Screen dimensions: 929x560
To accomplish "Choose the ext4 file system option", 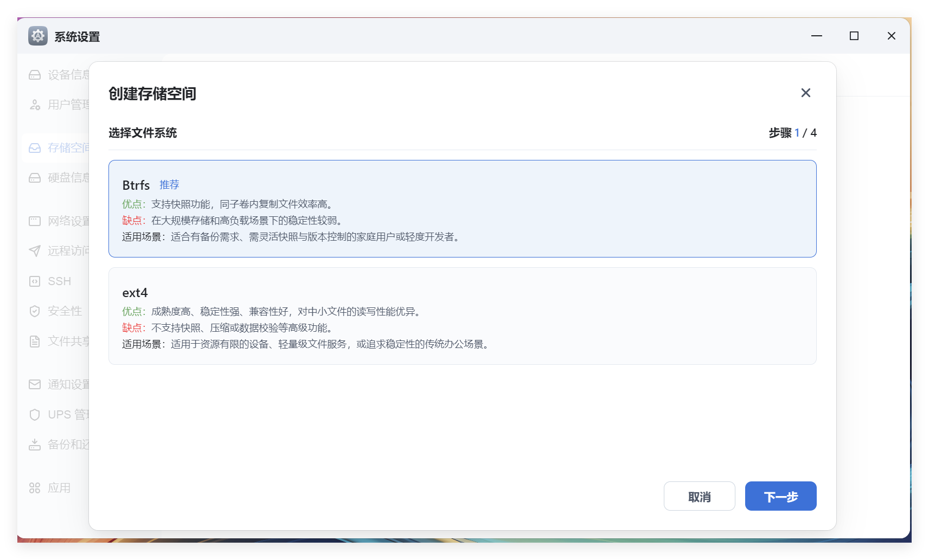I will point(463,316).
